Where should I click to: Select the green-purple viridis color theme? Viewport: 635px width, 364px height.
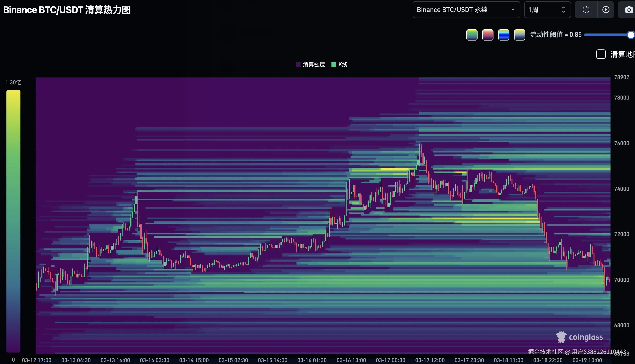(x=472, y=35)
